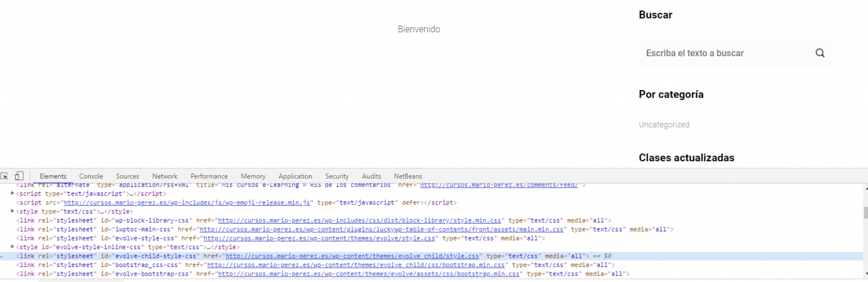Click the 'Escriba el texto a buscar' search field

[737, 53]
